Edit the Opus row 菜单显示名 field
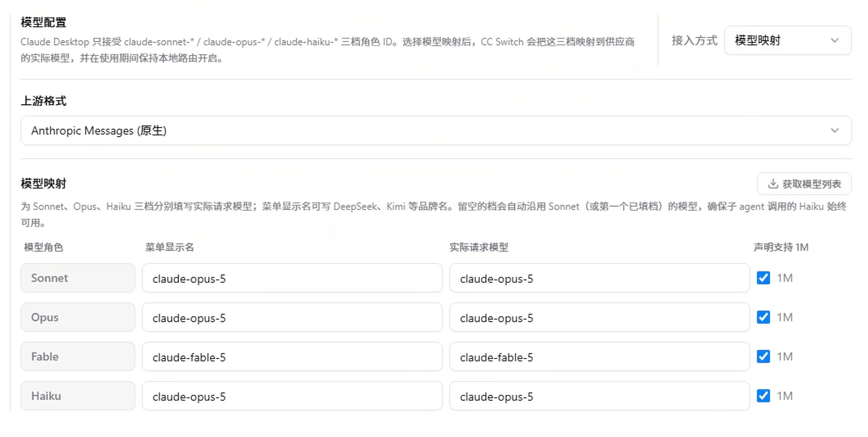This screenshot has width=868, height=437. pos(292,317)
